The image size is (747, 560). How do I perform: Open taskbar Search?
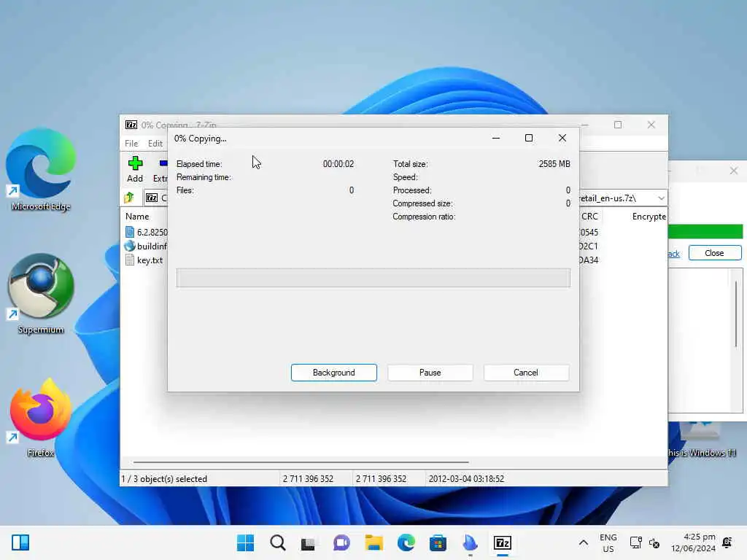[278, 542]
